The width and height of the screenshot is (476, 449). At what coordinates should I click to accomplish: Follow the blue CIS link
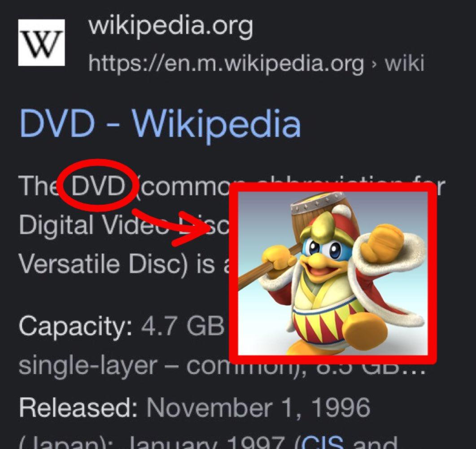click(x=323, y=443)
